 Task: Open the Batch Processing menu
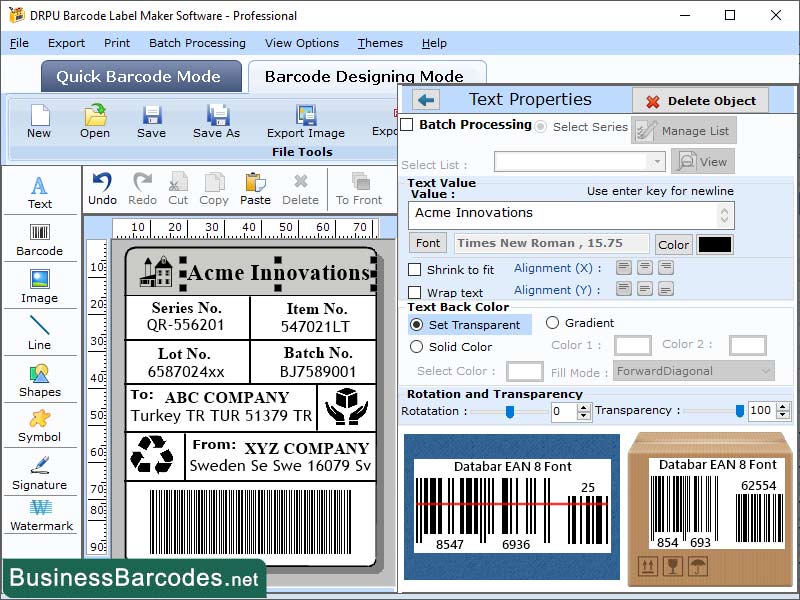196,43
